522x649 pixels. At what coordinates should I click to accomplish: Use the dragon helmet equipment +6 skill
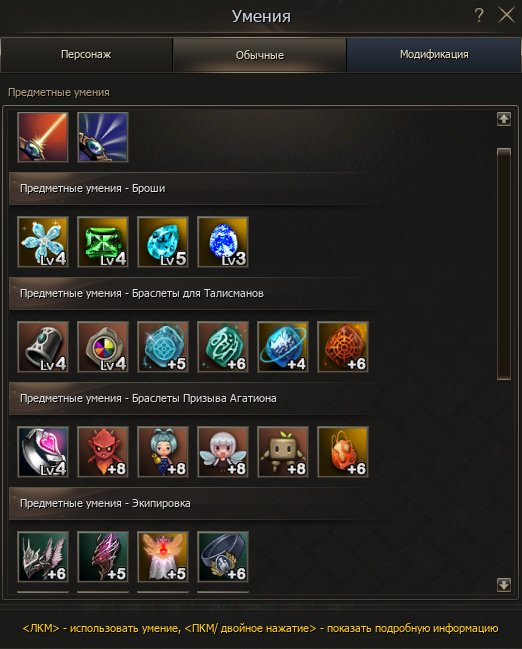tap(43, 557)
